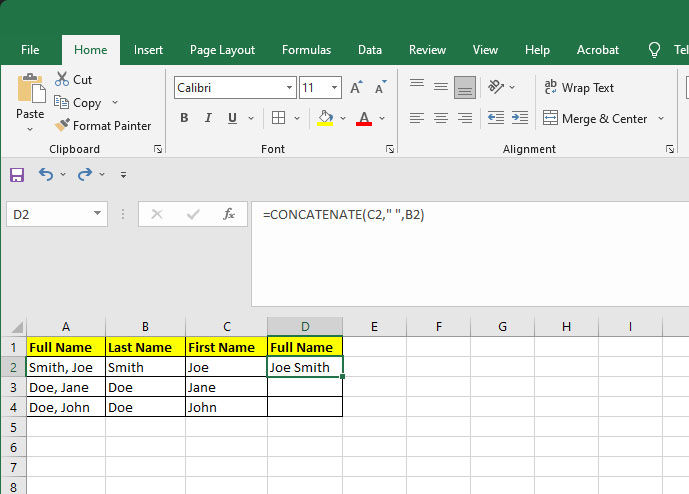
Task: Decrease font size with small A
Action: click(381, 87)
